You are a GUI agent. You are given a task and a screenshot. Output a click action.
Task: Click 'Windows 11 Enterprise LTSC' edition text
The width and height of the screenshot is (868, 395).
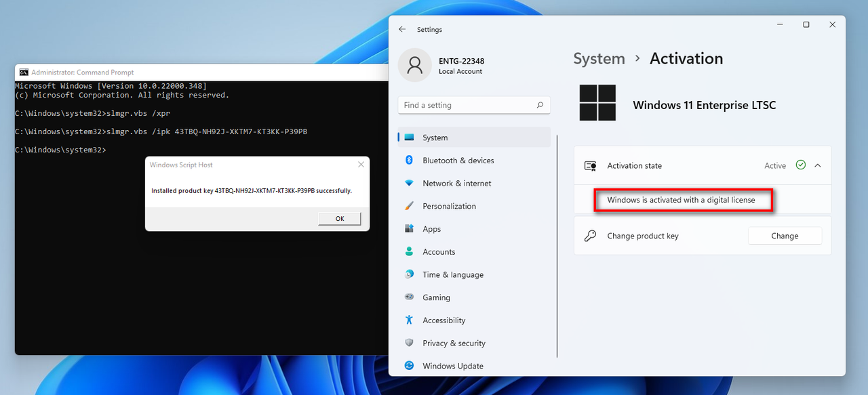click(704, 105)
